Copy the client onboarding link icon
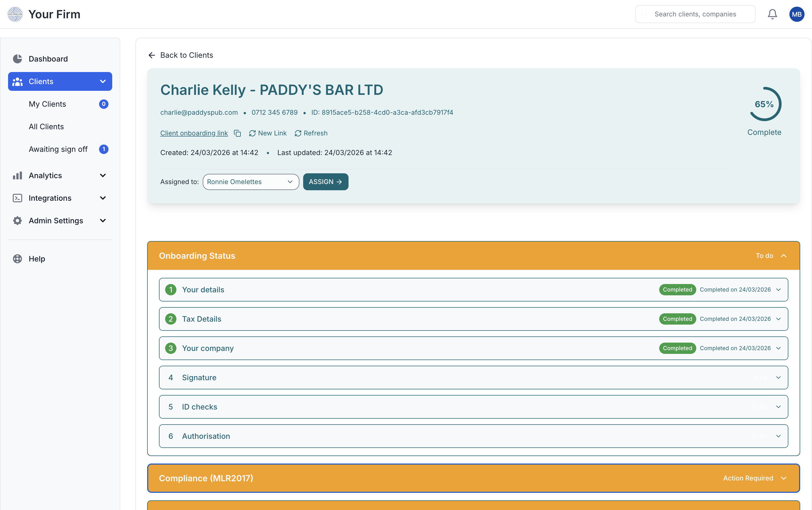This screenshot has height=510, width=812. click(x=237, y=133)
